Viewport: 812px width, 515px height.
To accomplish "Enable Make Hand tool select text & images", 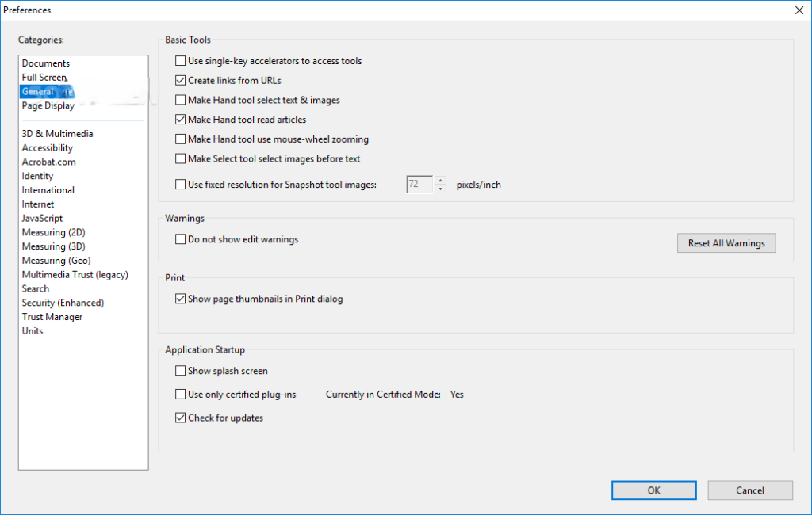I will pos(180,100).
